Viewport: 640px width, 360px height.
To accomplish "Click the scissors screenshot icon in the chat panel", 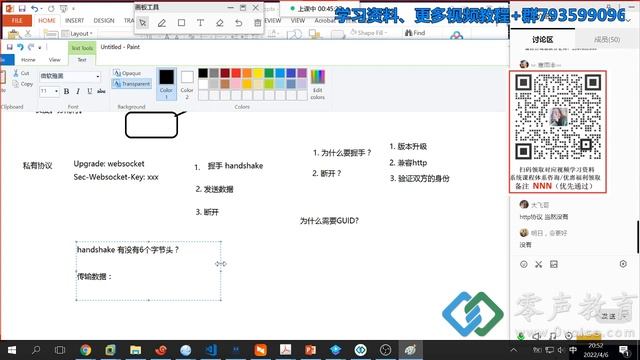I will pos(539,264).
